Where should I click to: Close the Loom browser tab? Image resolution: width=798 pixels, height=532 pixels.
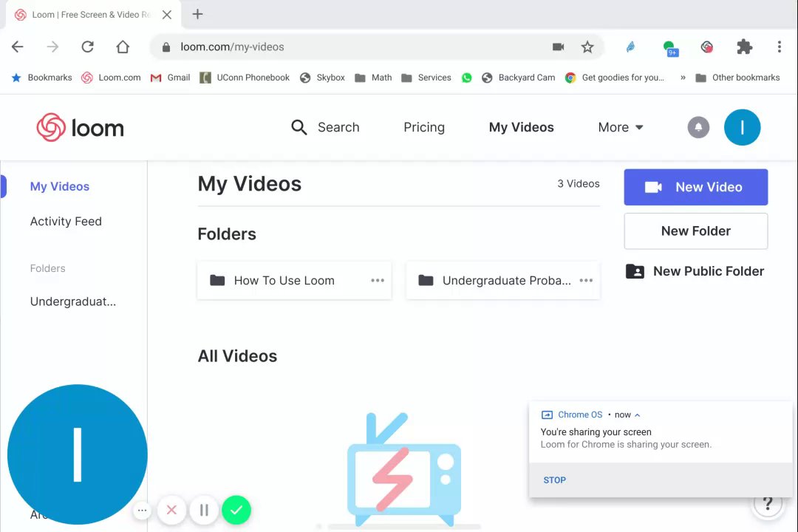coord(167,15)
